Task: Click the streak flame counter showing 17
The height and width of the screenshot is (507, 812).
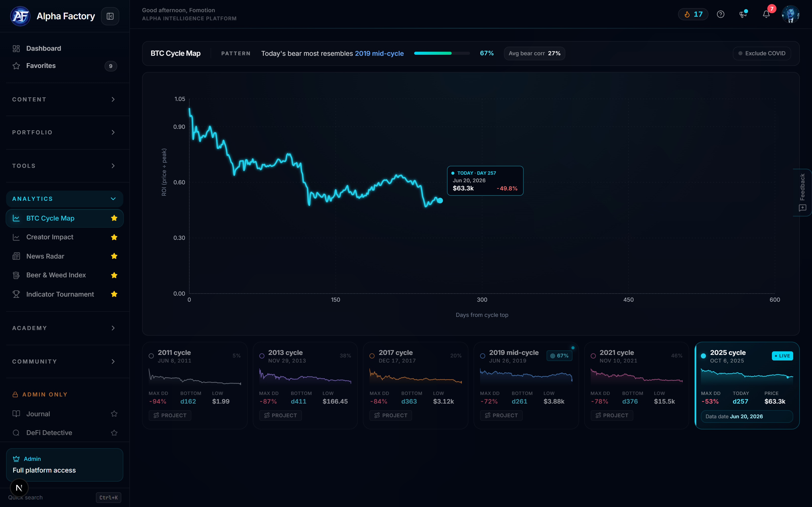Action: tap(693, 14)
